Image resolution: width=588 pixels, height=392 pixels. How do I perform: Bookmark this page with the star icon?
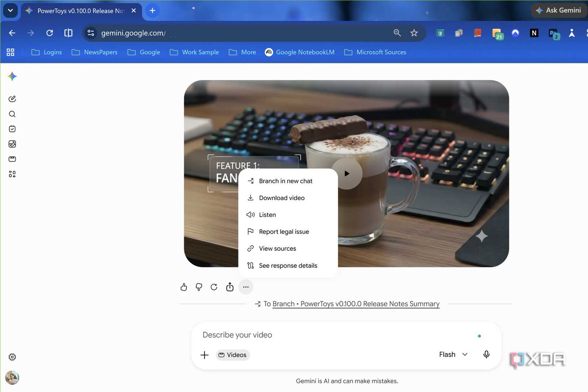pyautogui.click(x=414, y=33)
